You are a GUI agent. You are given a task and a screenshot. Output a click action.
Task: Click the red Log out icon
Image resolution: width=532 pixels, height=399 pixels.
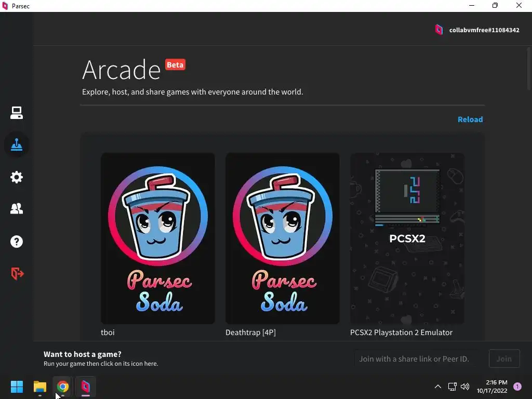point(17,273)
